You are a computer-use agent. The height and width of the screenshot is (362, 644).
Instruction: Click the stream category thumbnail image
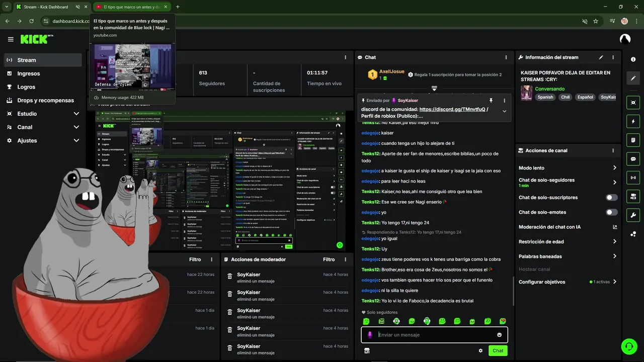pos(526,93)
